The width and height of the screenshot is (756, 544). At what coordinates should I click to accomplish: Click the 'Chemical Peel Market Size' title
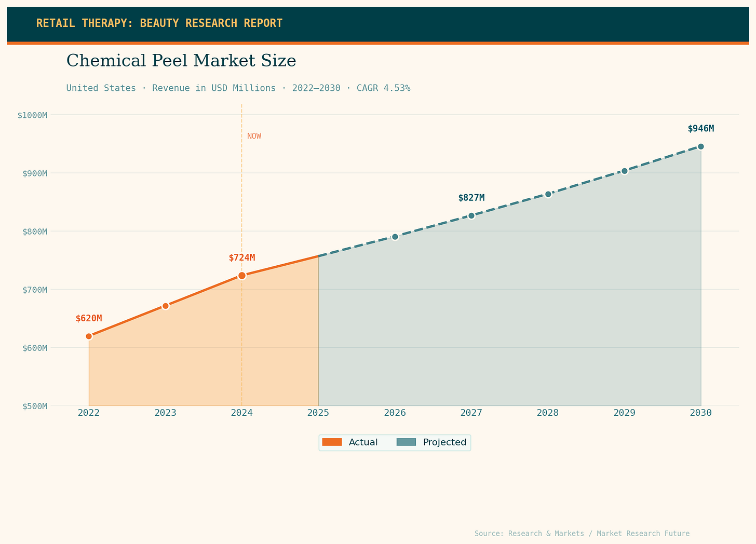pos(181,61)
